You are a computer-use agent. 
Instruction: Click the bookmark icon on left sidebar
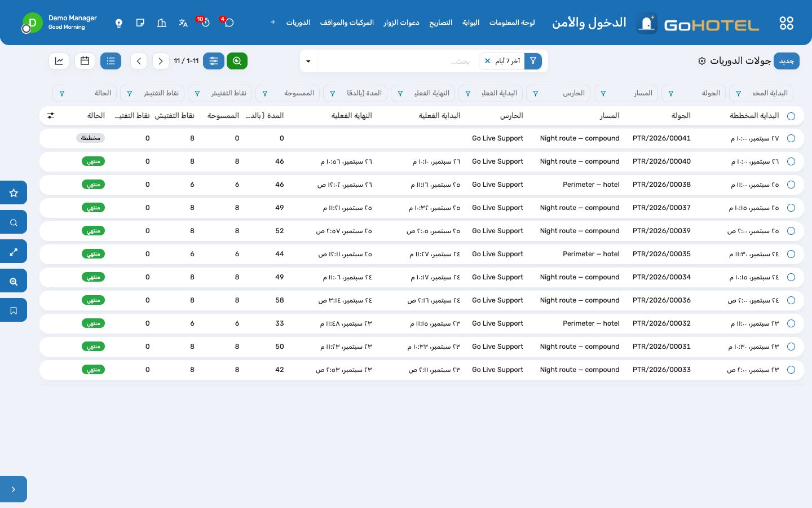coord(14,310)
